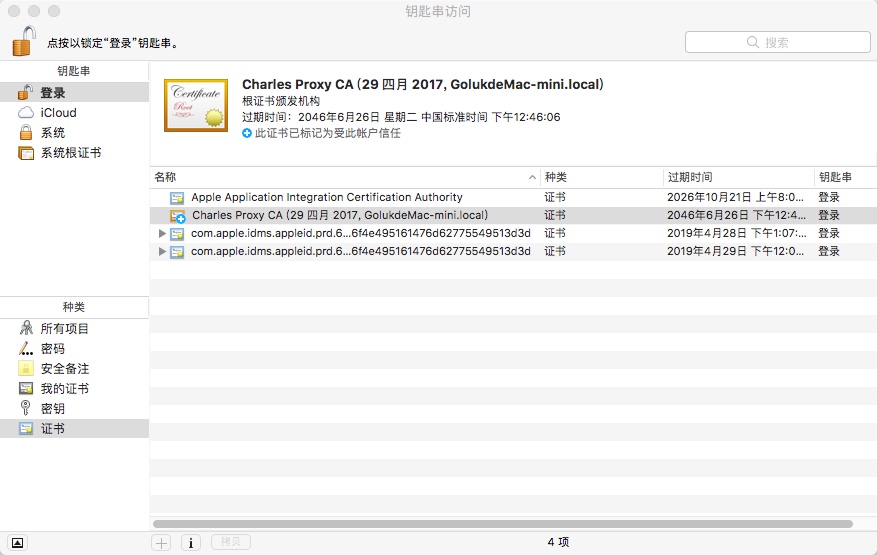Click the yellow minimize window button
Image resolution: width=877 pixels, height=555 pixels.
pyautogui.click(x=34, y=11)
